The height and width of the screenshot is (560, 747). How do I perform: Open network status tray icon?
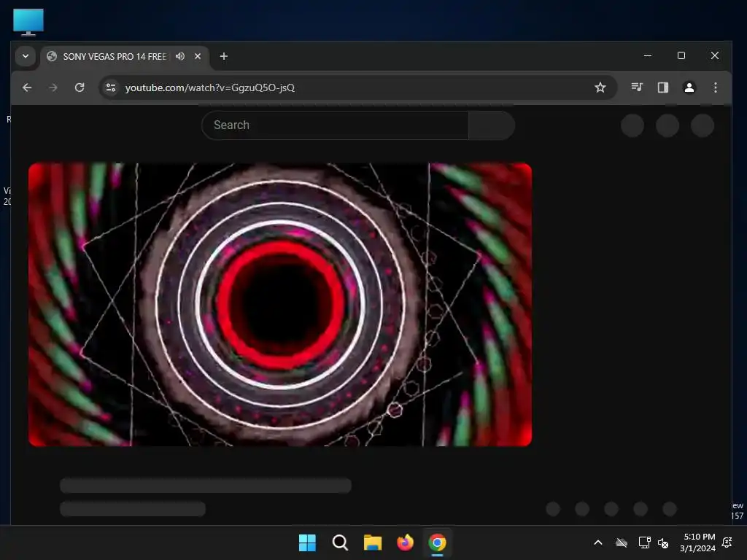point(644,542)
